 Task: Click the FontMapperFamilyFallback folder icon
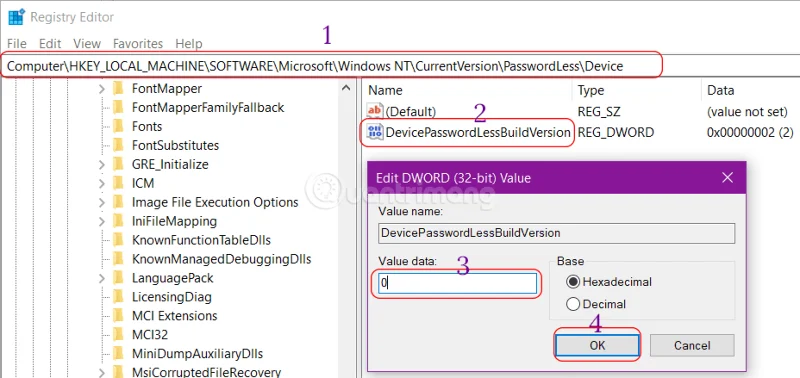[x=118, y=108]
